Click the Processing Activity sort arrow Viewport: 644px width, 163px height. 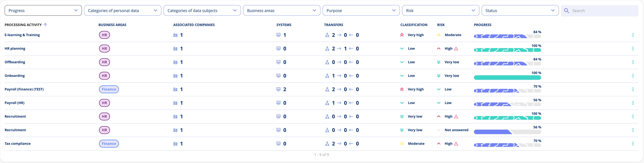(46, 25)
